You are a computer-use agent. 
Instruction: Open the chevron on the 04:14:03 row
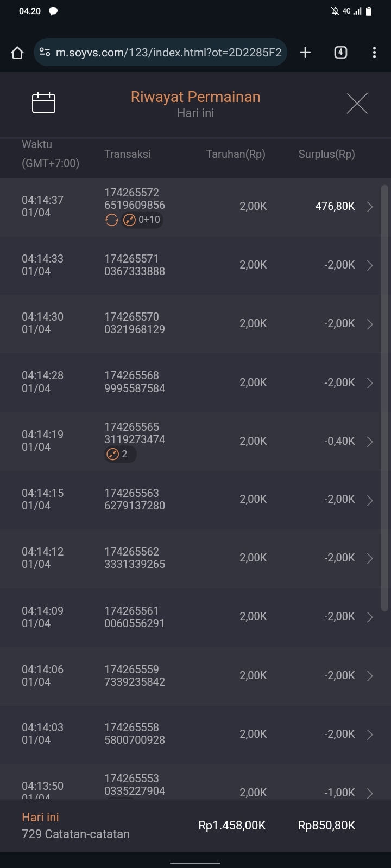(370, 735)
